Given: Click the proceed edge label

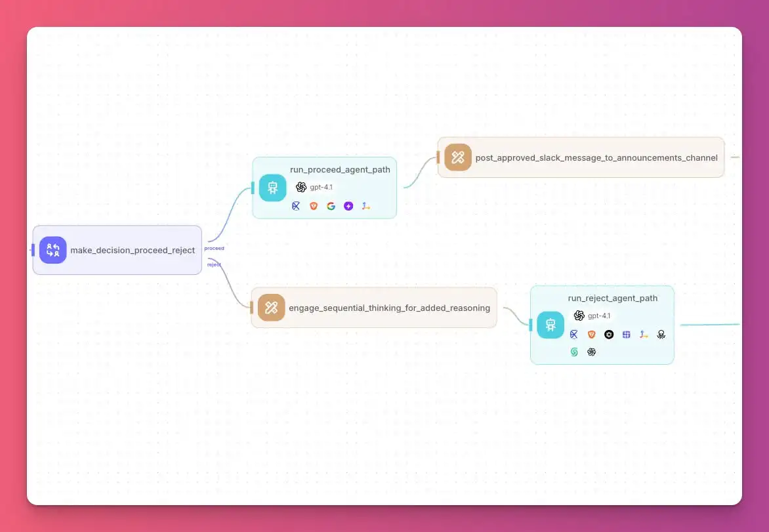Looking at the screenshot, I should point(214,248).
